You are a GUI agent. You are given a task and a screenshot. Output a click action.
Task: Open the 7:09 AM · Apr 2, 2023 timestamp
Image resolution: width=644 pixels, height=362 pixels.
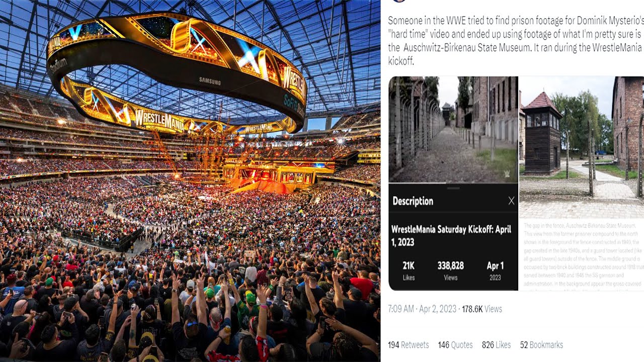[x=422, y=309]
